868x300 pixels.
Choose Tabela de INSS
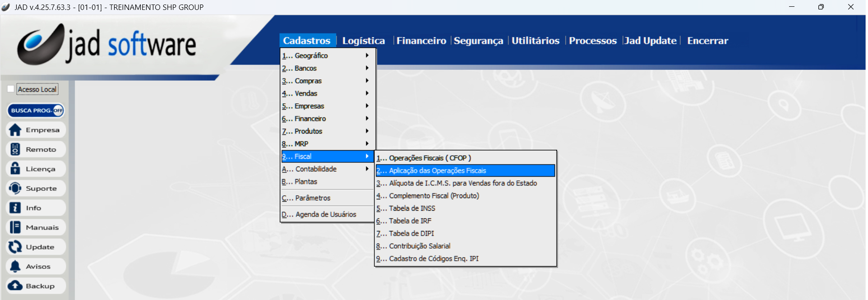tap(465, 208)
